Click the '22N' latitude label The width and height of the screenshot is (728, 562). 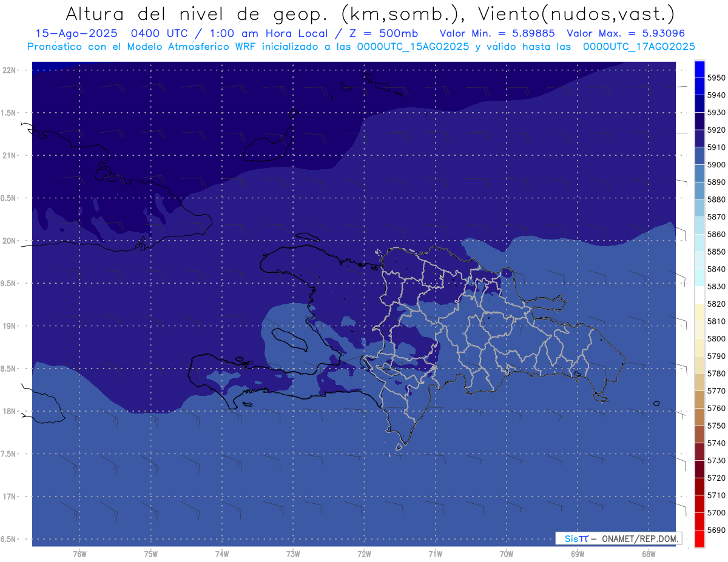click(10, 70)
